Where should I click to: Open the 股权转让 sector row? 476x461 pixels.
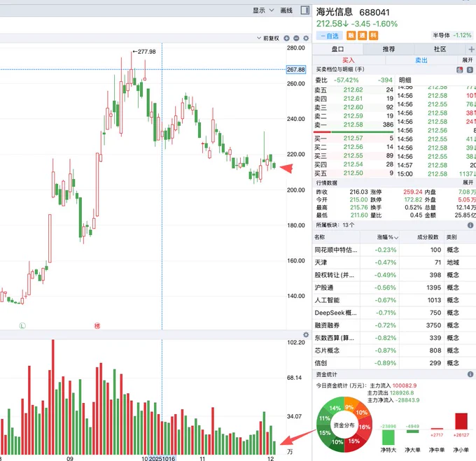tap(394, 275)
